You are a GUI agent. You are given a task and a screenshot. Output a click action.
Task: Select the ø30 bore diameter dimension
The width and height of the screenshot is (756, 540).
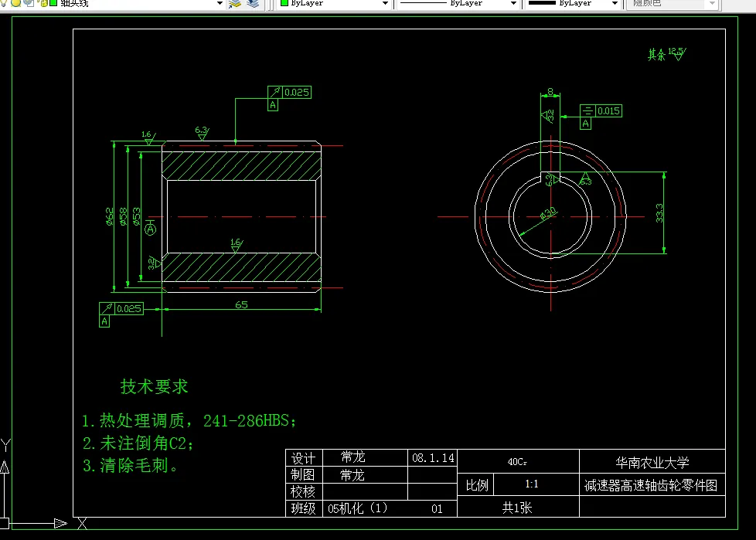548,213
